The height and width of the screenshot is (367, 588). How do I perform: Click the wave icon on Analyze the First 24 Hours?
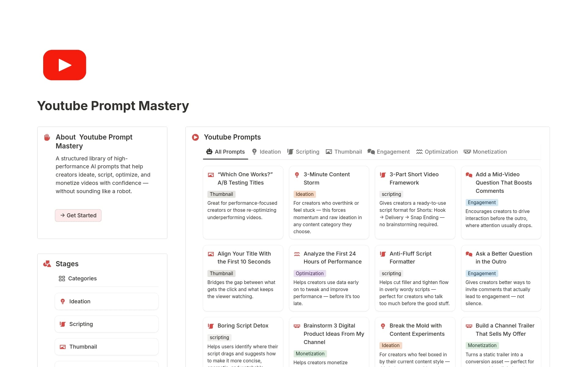pyautogui.click(x=296, y=254)
